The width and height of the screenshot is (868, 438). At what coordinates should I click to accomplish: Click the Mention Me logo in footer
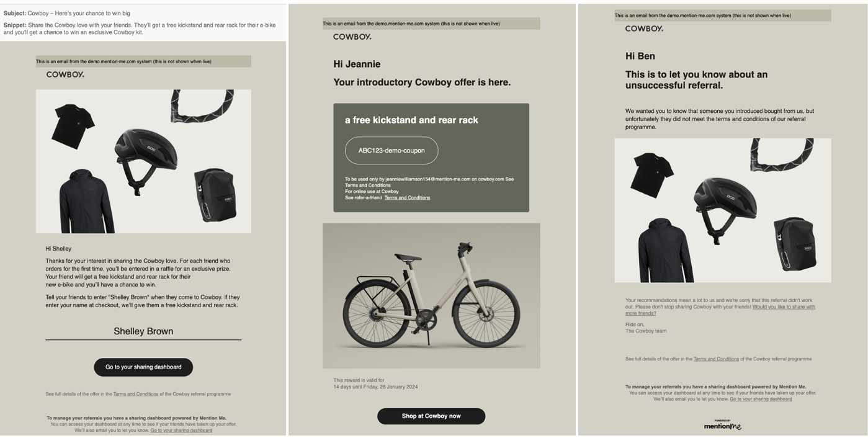click(723, 425)
